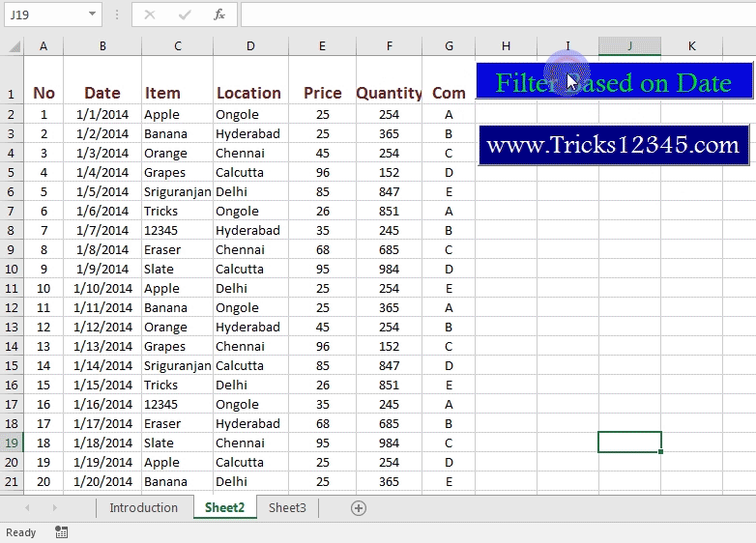Image resolution: width=756 pixels, height=543 pixels.
Task: Click the Cancel entry X icon
Action: (x=150, y=14)
